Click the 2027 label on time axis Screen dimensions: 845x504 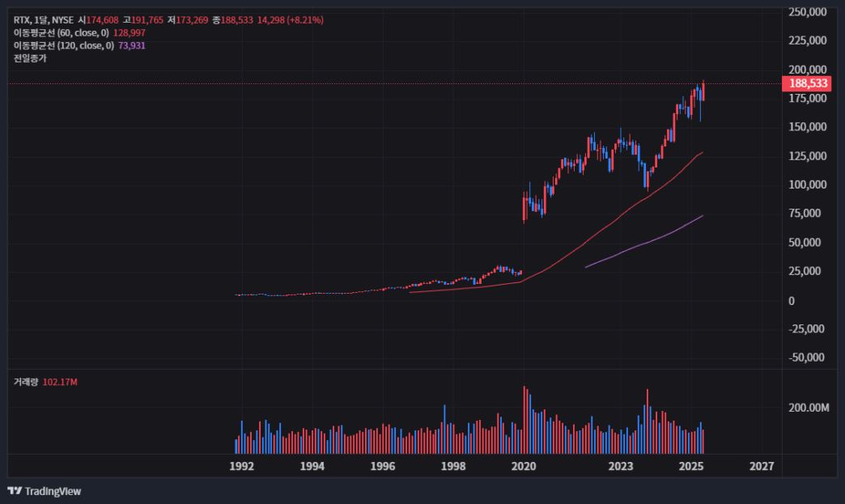762,466
